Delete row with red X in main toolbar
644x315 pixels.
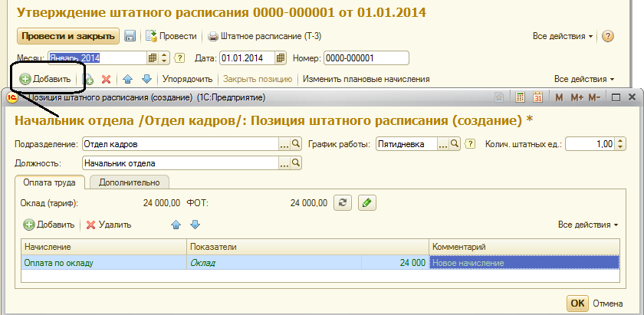pos(107,79)
